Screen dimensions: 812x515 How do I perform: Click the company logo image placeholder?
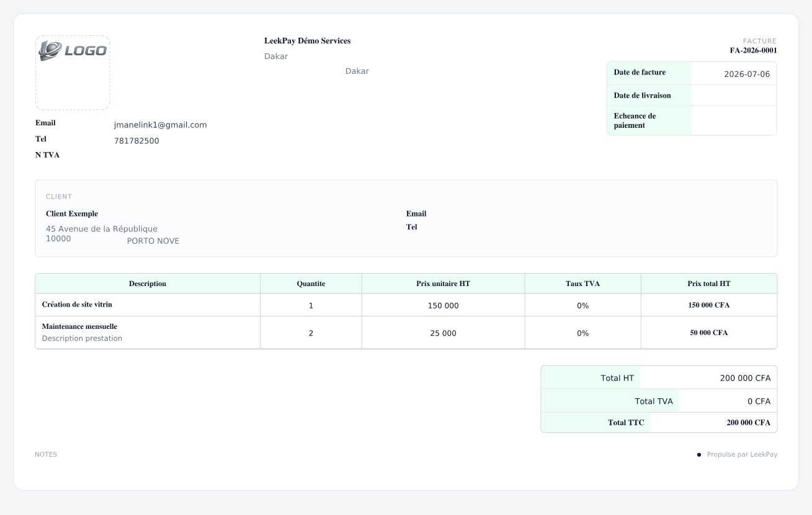pyautogui.click(x=73, y=73)
